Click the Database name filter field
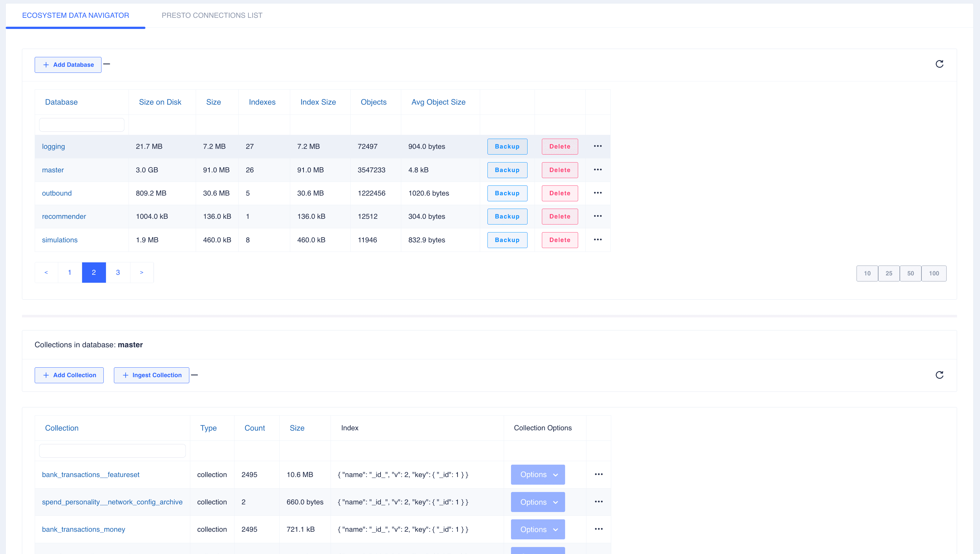Viewport: 980px width, 554px height. pyautogui.click(x=81, y=125)
